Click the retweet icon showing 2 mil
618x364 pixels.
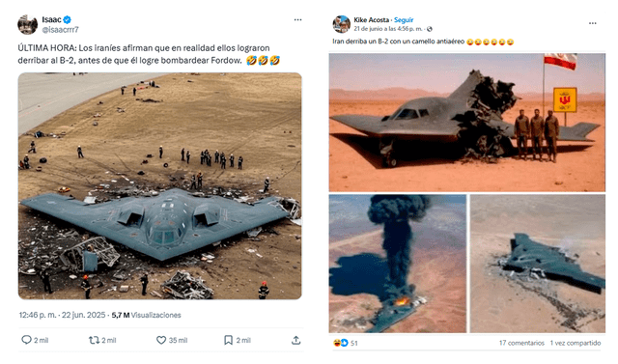pos(94,340)
